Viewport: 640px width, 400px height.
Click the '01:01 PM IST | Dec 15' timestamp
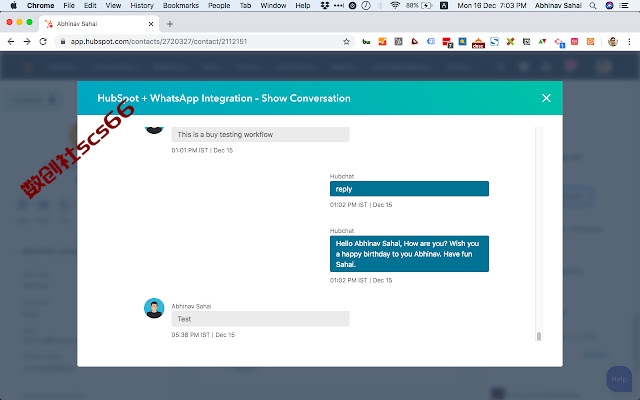[x=202, y=150]
